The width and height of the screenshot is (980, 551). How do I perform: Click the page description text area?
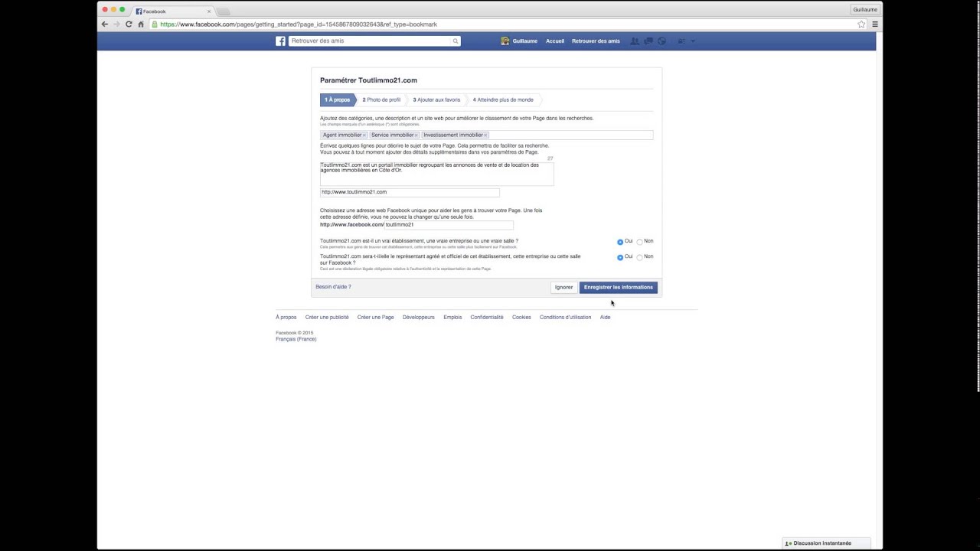click(x=436, y=173)
